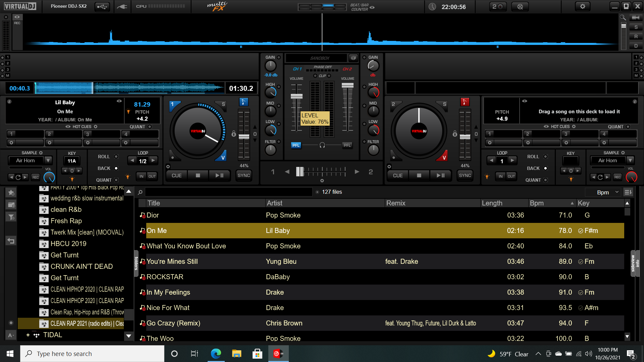Open the Fresh Rap playlist
The height and width of the screenshot is (362, 644).
tap(66, 221)
